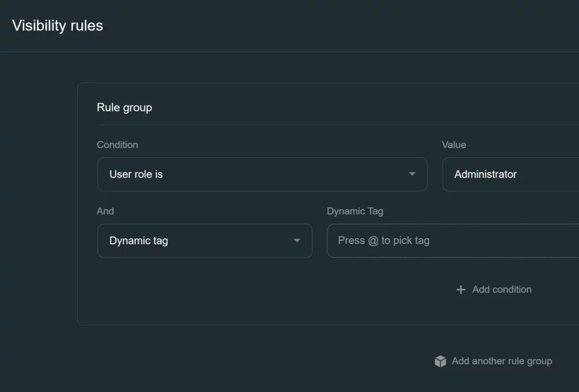The height and width of the screenshot is (392, 579).
Task: Click empty area inside rule group panel
Action: 254,294
